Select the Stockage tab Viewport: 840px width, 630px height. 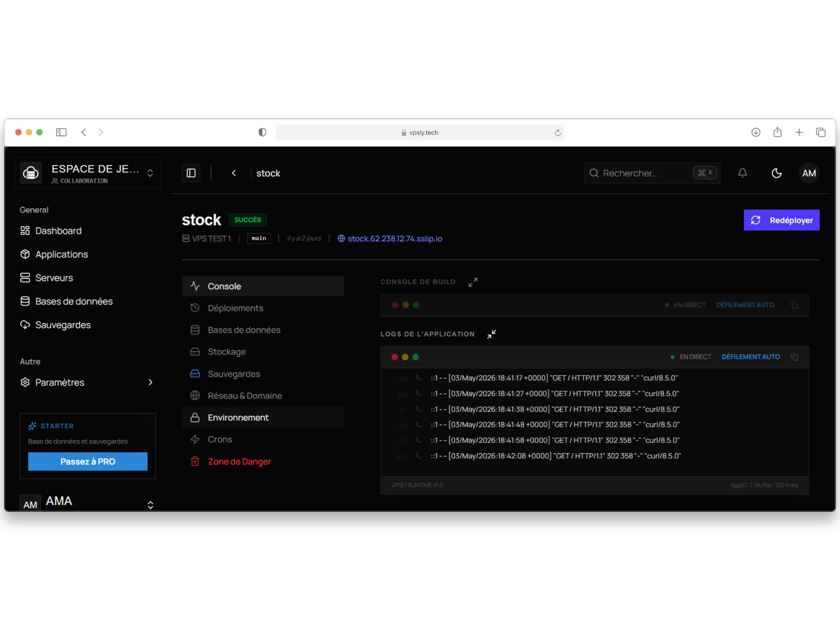(262, 352)
